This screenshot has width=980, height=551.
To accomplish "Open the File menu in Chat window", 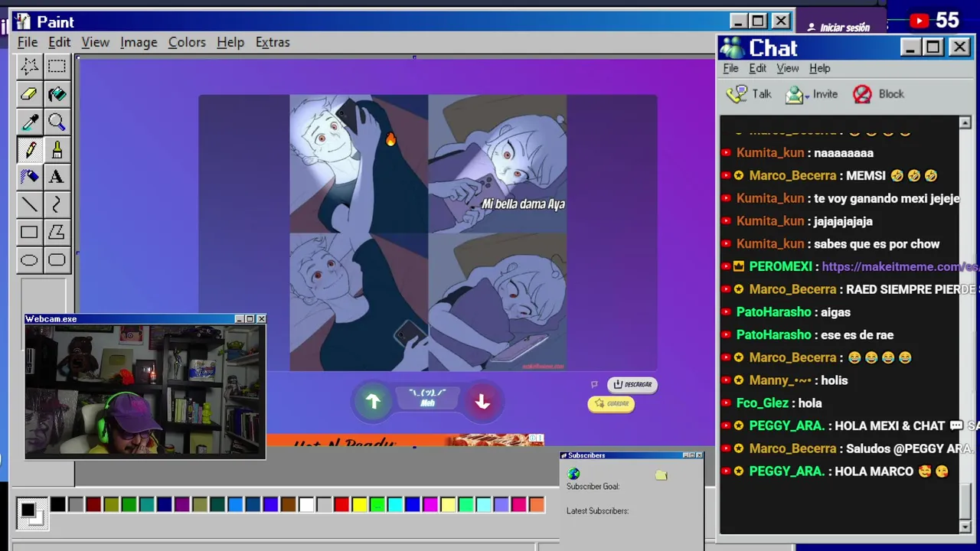I will pos(730,68).
